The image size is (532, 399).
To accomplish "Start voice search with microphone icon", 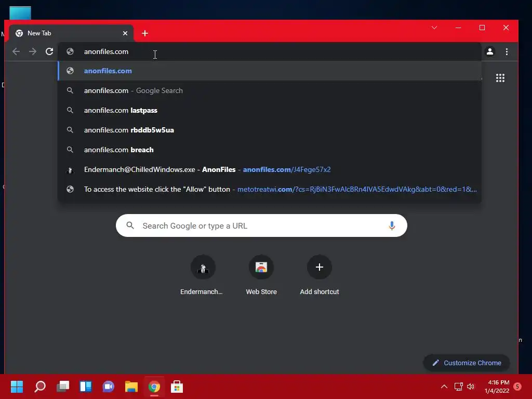I will tap(392, 225).
